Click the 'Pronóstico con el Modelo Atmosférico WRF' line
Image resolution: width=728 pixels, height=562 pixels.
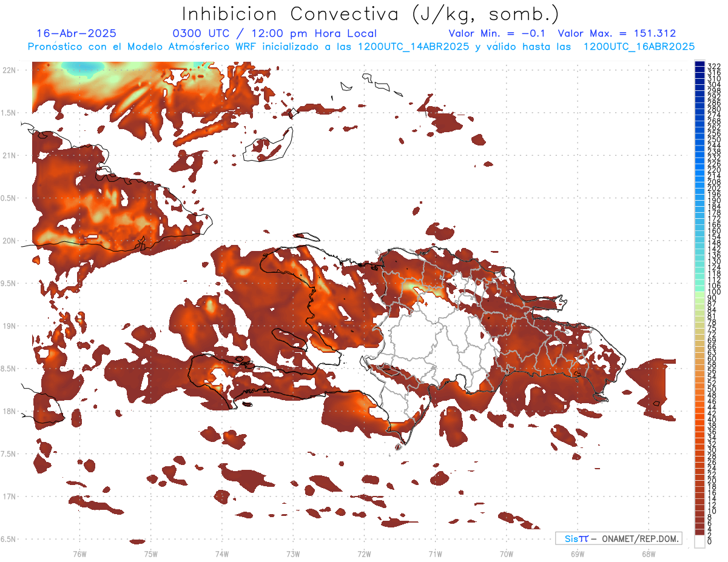[x=361, y=47]
